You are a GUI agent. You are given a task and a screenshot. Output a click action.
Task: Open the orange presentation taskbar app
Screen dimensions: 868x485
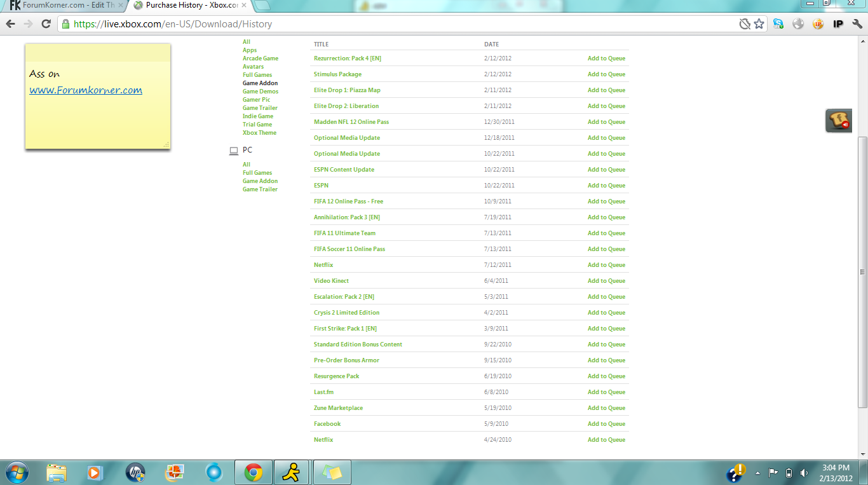coord(174,472)
